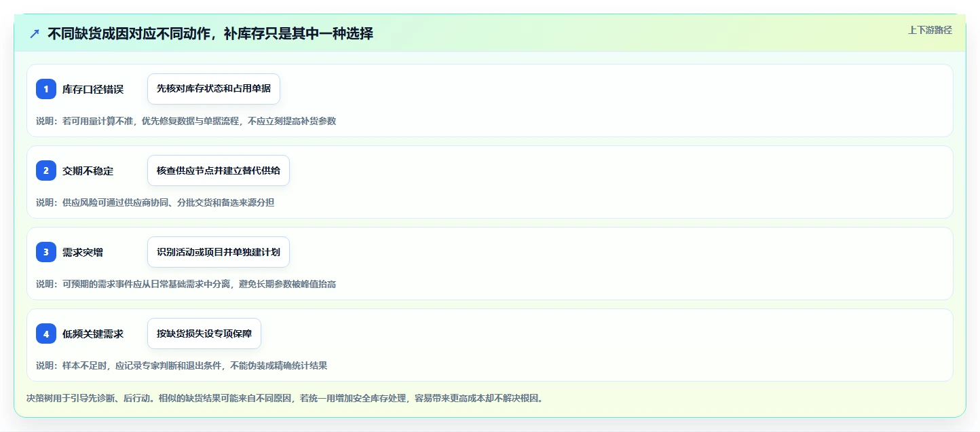The height and width of the screenshot is (432, 980).
Task: Click the 交期不稳定 label
Action: (x=88, y=170)
